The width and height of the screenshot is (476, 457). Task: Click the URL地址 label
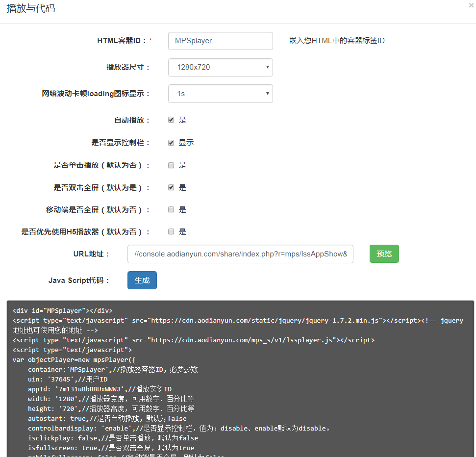[91, 254]
